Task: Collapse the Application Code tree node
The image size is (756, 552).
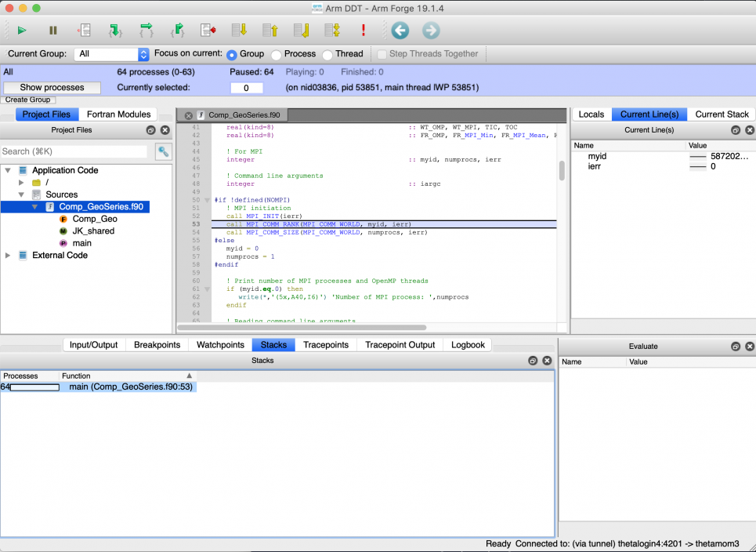Action: tap(8, 170)
